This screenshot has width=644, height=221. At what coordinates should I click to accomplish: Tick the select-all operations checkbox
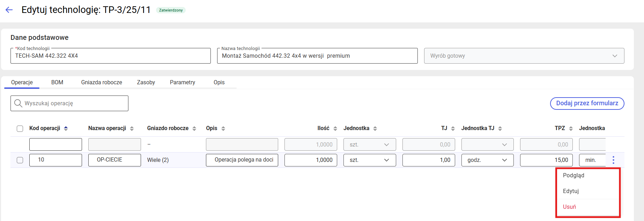click(20, 129)
